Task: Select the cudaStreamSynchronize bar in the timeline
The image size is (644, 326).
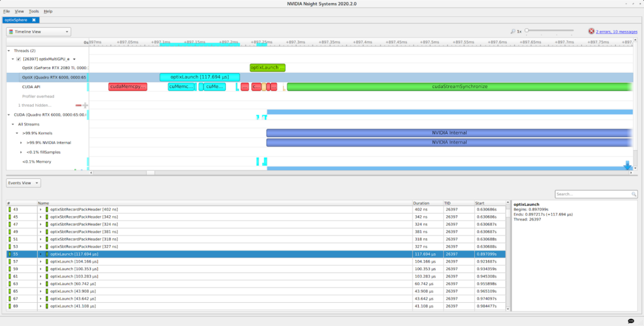Action: pos(460,87)
